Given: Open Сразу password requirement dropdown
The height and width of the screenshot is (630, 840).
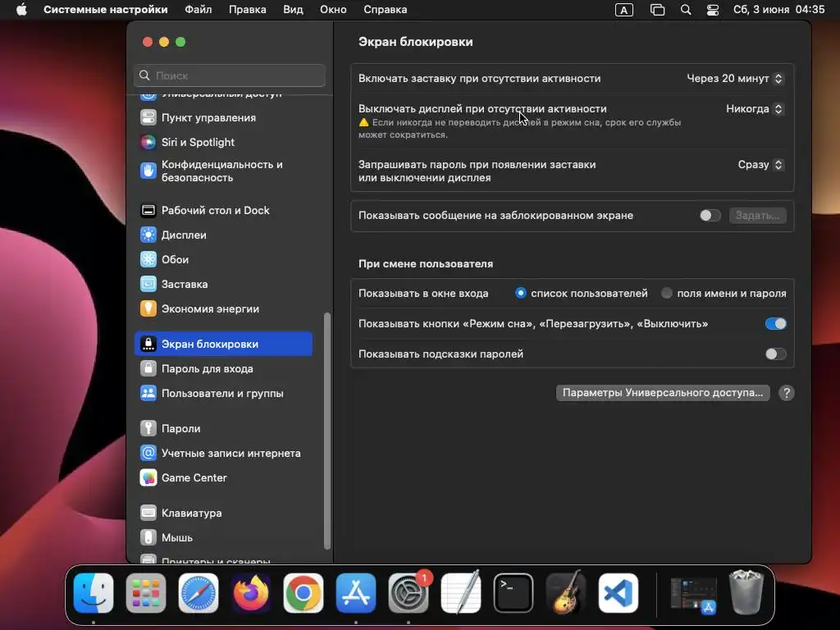Looking at the screenshot, I should pos(760,164).
